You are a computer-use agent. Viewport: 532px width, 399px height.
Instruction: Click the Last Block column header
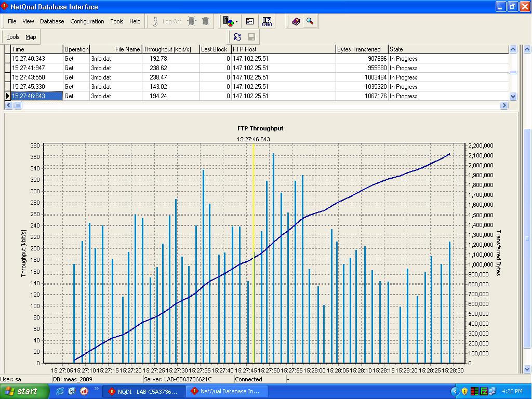(x=216, y=49)
